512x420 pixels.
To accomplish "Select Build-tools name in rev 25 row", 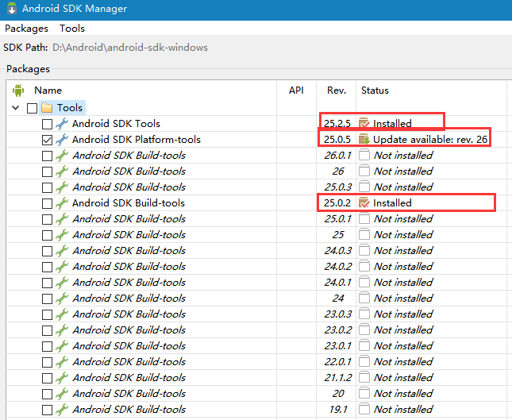I will [x=129, y=234].
